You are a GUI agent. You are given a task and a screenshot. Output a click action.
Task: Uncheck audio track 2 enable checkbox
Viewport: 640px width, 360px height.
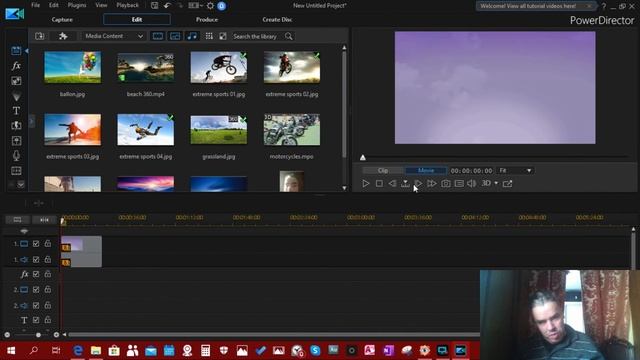pos(36,305)
